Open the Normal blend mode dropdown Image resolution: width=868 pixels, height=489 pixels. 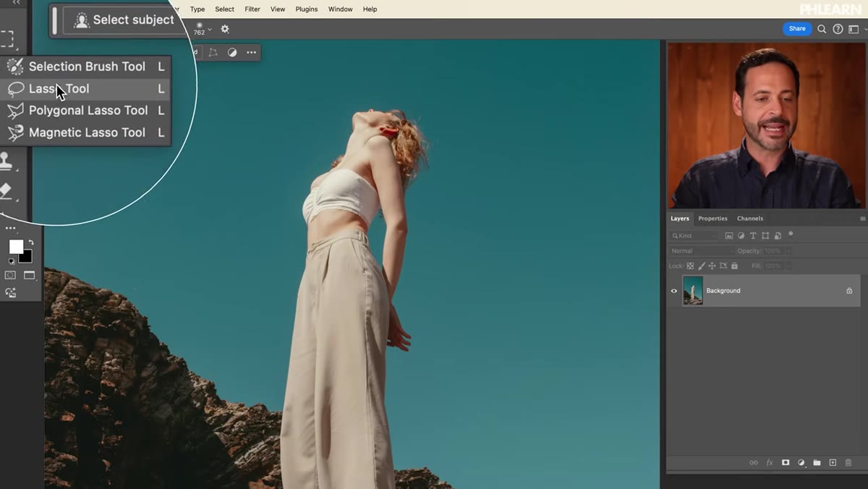[700, 251]
